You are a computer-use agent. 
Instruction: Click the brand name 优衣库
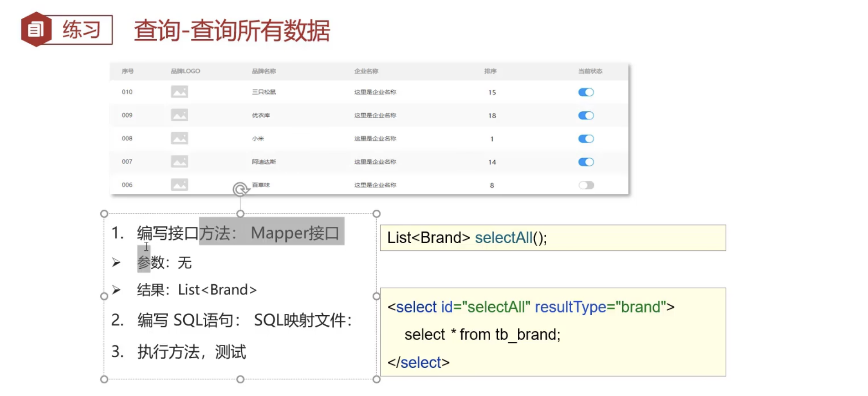(x=261, y=115)
